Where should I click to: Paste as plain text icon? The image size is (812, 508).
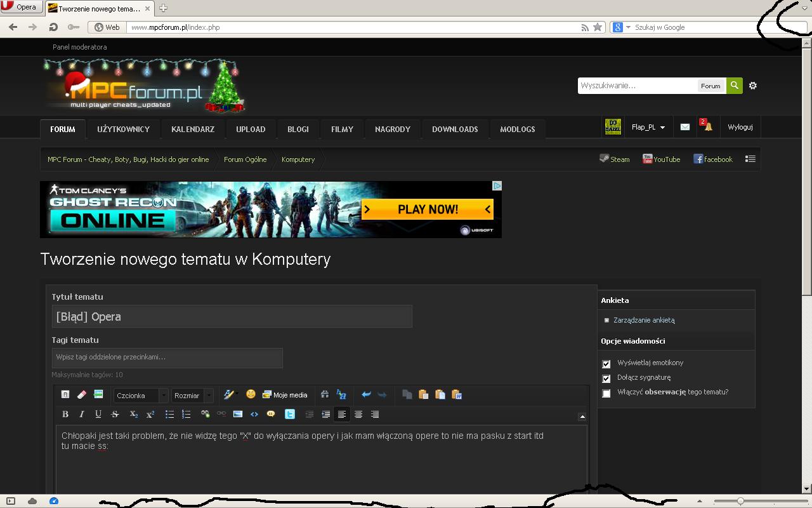440,394
